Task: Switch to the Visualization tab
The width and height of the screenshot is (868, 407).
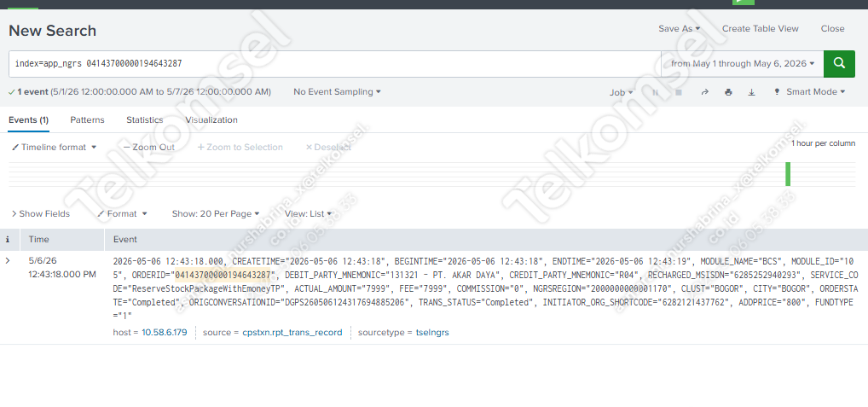Action: [211, 120]
